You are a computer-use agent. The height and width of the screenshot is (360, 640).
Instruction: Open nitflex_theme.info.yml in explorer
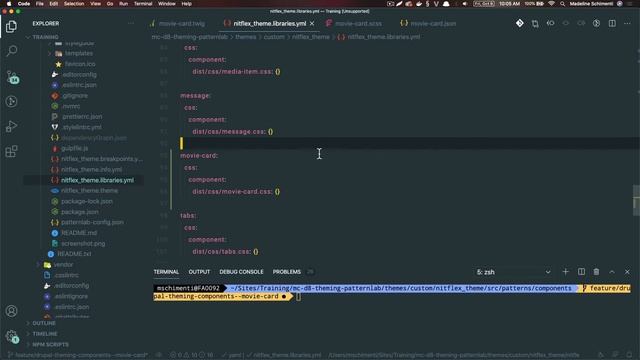(91, 169)
